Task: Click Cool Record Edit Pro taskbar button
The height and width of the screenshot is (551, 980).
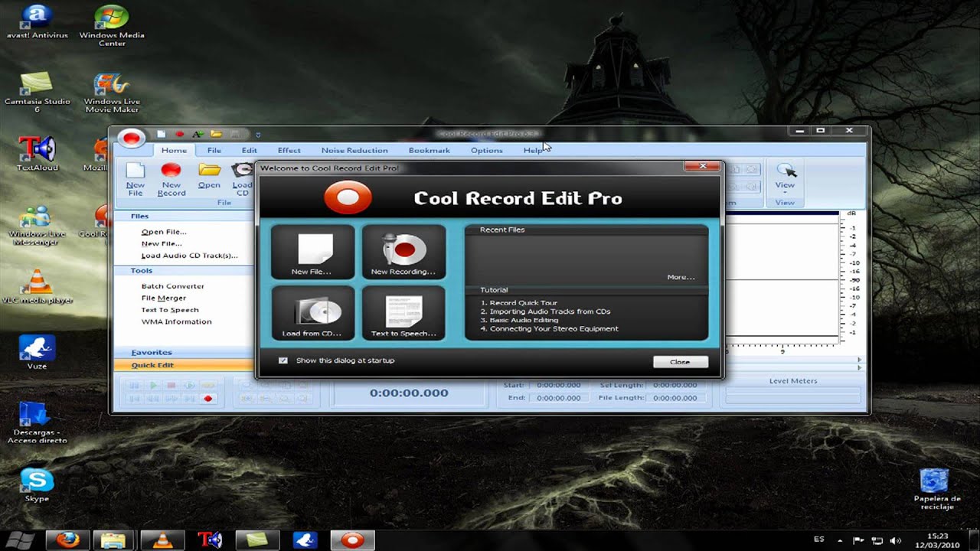Action: point(352,540)
